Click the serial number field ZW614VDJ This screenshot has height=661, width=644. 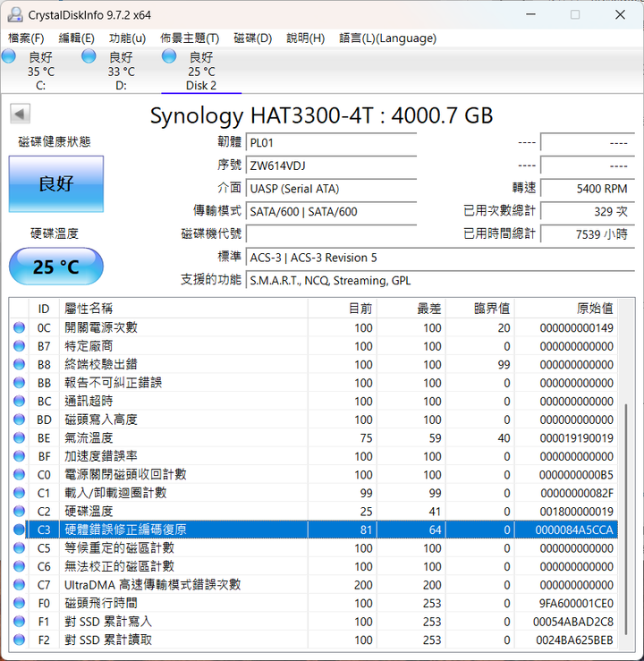point(330,165)
